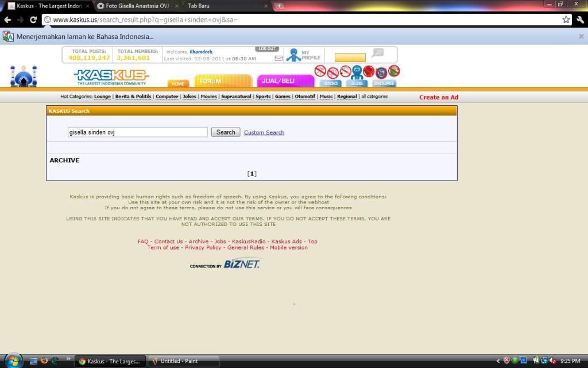Open the HOME navigation tab
Screen dimensions: 588x368
click(x=178, y=83)
